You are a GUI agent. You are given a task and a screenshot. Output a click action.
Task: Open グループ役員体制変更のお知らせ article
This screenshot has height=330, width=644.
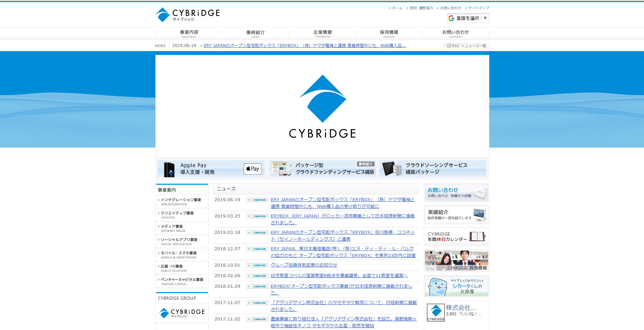coord(304,265)
